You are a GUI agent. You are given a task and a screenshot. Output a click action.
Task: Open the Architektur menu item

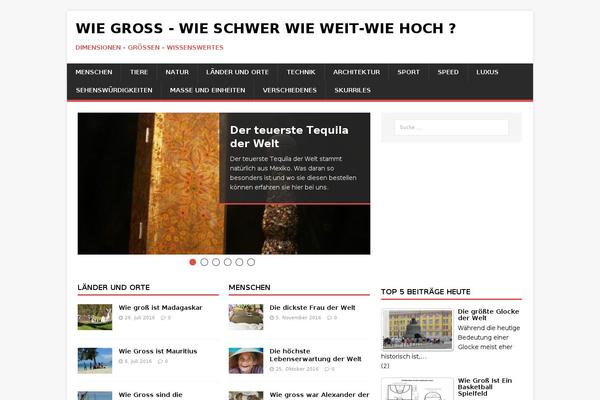coord(356,72)
